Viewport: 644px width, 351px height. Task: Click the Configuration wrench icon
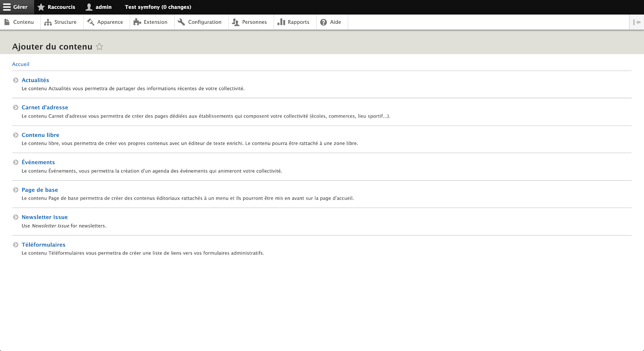tap(182, 22)
